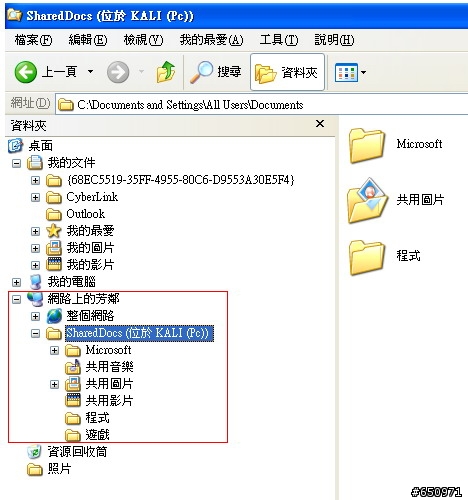Select the 資源回收筒 recycle bin icon

34,452
